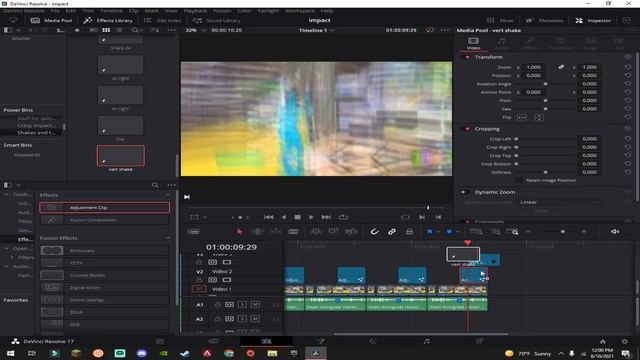Select the vert shake clip thumbnail
This screenshot has height=360, width=640.
point(120,156)
